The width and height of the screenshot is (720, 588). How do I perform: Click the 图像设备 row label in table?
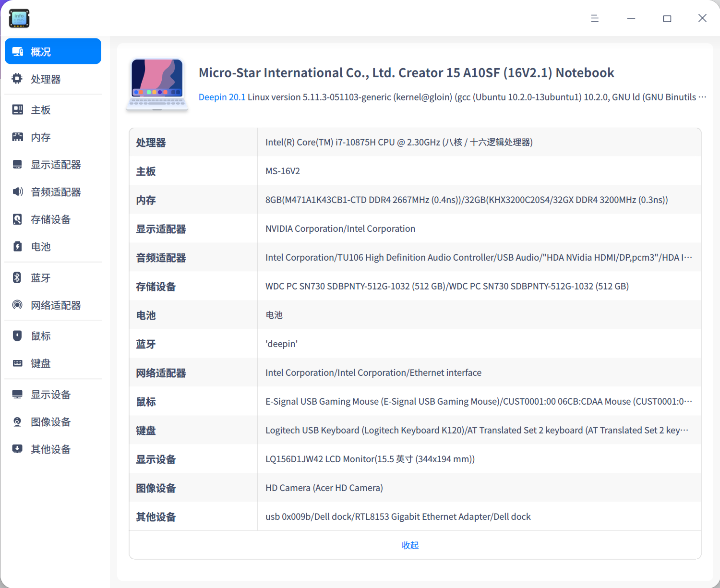click(156, 488)
